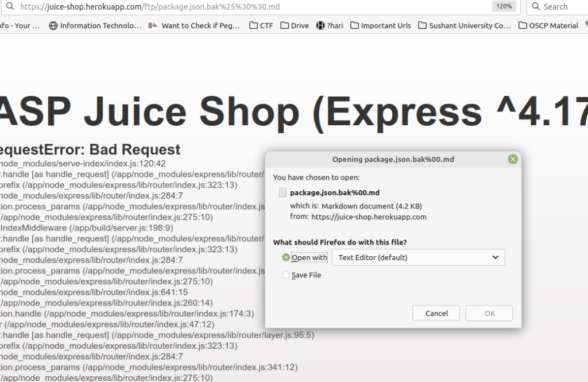Viewport: 588px width, 382px height.
Task: Select the 'Save File' radio option
Action: 286,275
